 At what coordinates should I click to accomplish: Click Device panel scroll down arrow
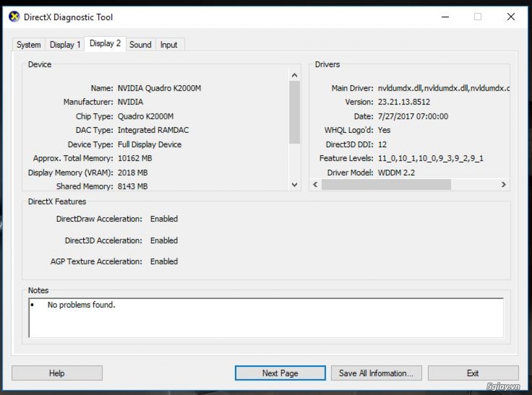pyautogui.click(x=295, y=184)
